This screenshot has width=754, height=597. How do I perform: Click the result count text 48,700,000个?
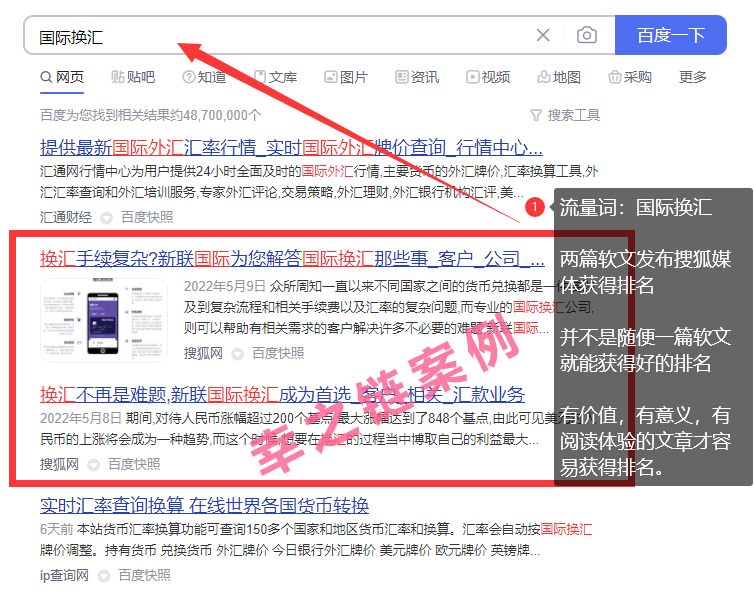click(222, 115)
